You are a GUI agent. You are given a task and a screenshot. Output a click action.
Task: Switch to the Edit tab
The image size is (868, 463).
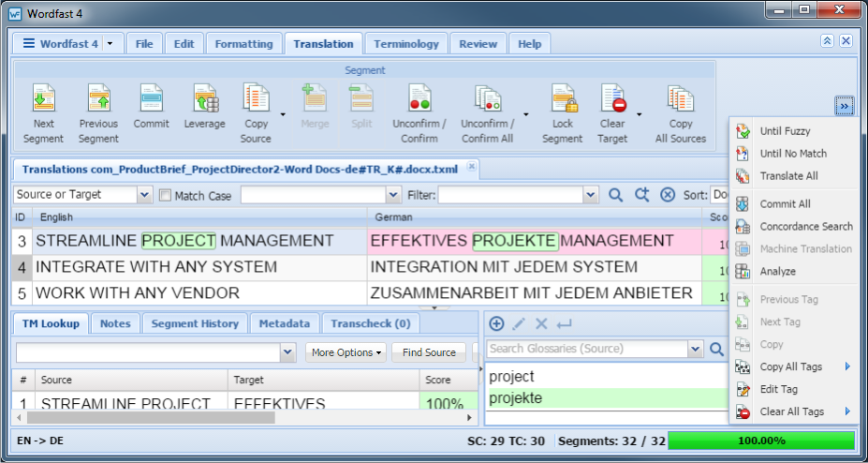point(184,44)
